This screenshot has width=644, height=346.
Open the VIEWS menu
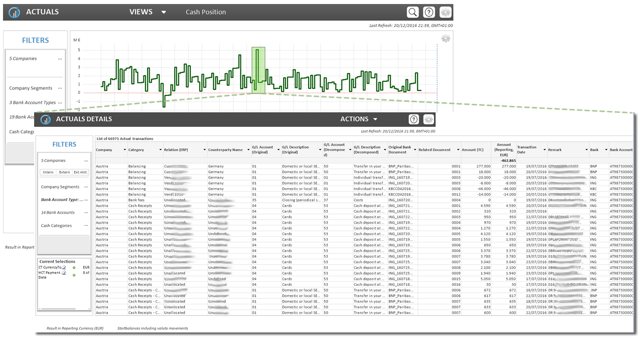146,12
